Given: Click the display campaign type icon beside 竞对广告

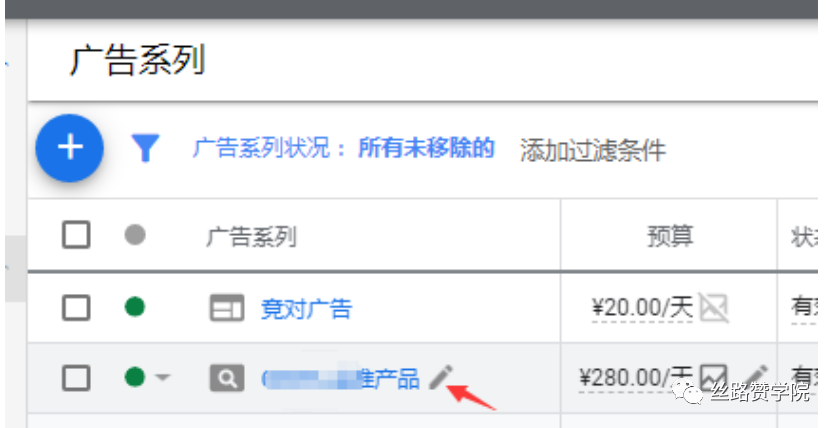Looking at the screenshot, I should (227, 308).
